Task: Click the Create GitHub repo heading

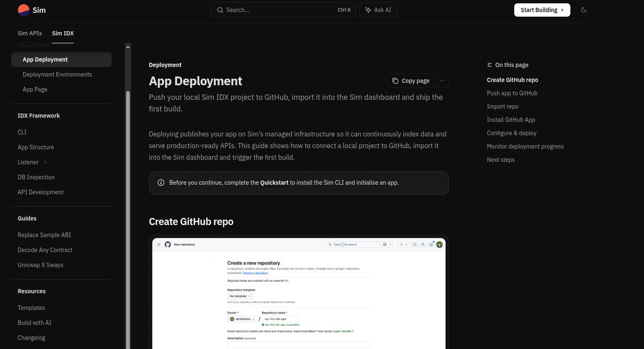Action: [191, 222]
